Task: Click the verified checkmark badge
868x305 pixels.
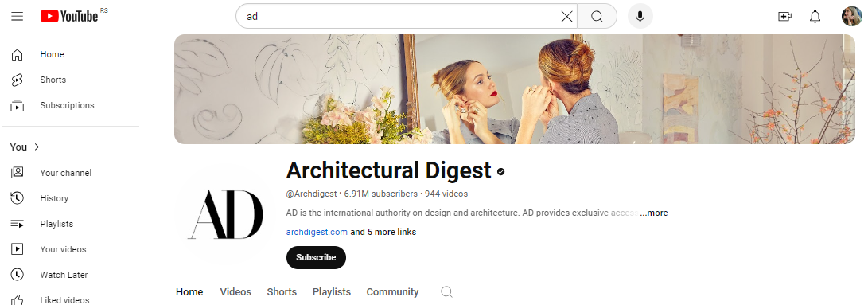Action: (501, 172)
